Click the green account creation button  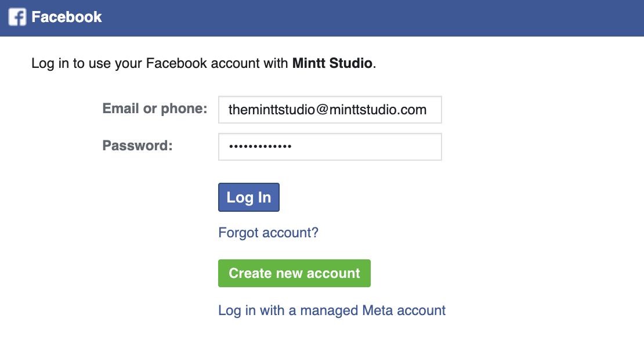coord(294,273)
